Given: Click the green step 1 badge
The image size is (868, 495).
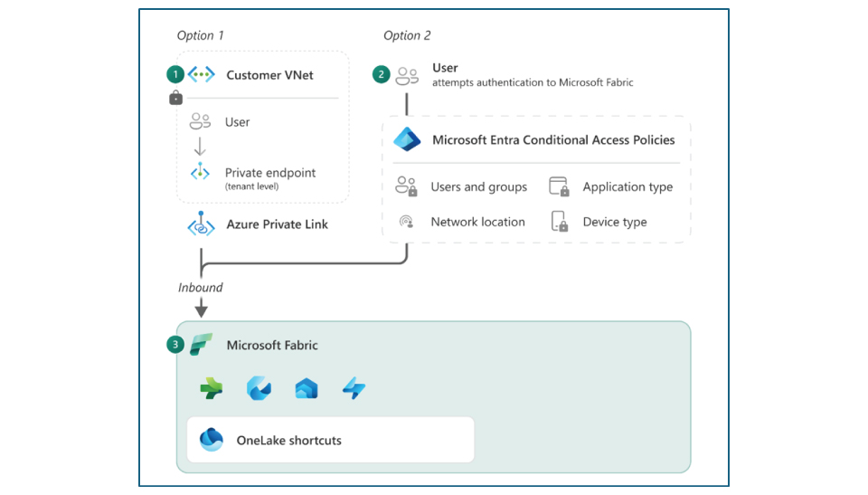Looking at the screenshot, I should click(176, 74).
